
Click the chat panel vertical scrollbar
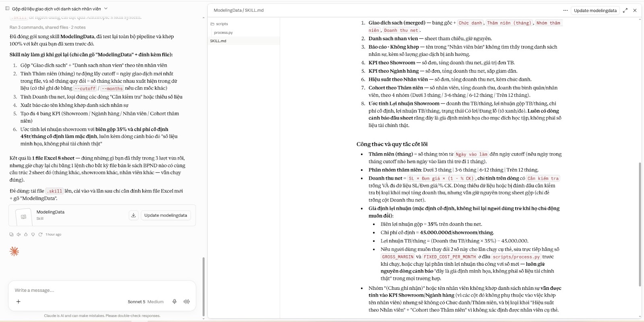(x=203, y=286)
